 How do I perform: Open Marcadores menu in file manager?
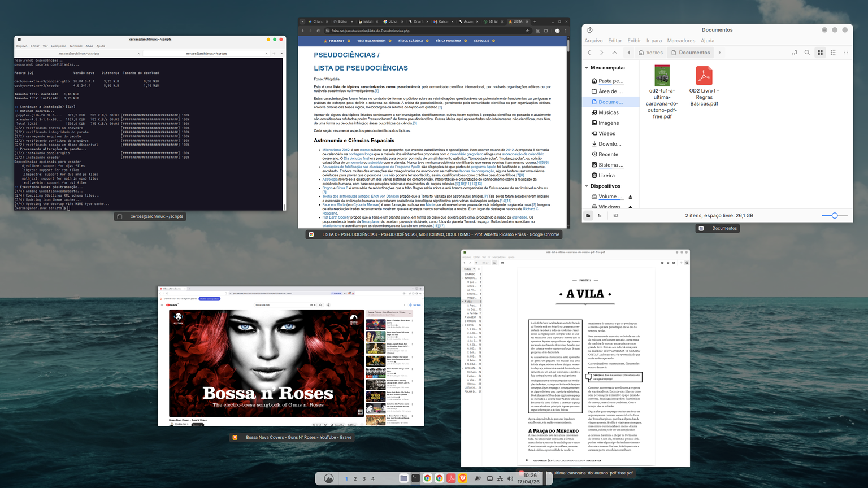[681, 41]
